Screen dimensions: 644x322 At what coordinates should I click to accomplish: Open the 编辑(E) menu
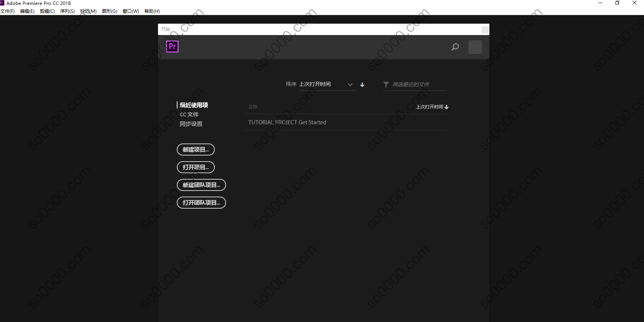click(x=27, y=11)
